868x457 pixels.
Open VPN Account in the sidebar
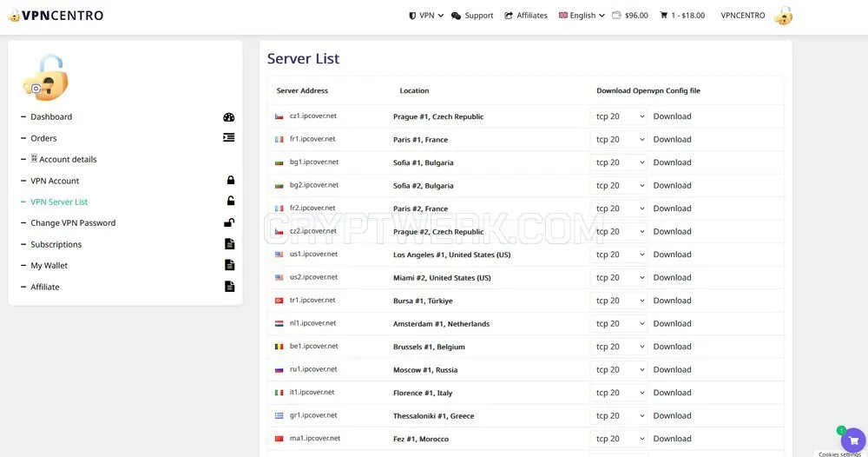pyautogui.click(x=55, y=181)
